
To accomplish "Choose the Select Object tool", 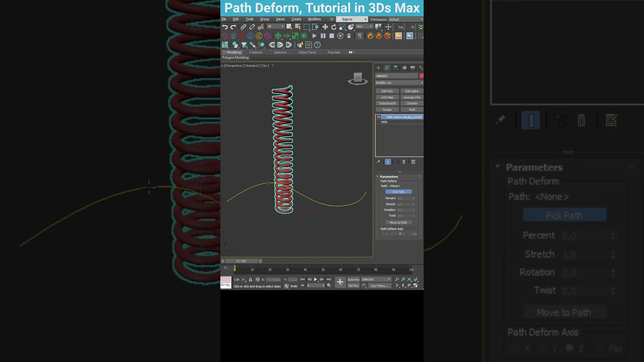I will tap(289, 27).
